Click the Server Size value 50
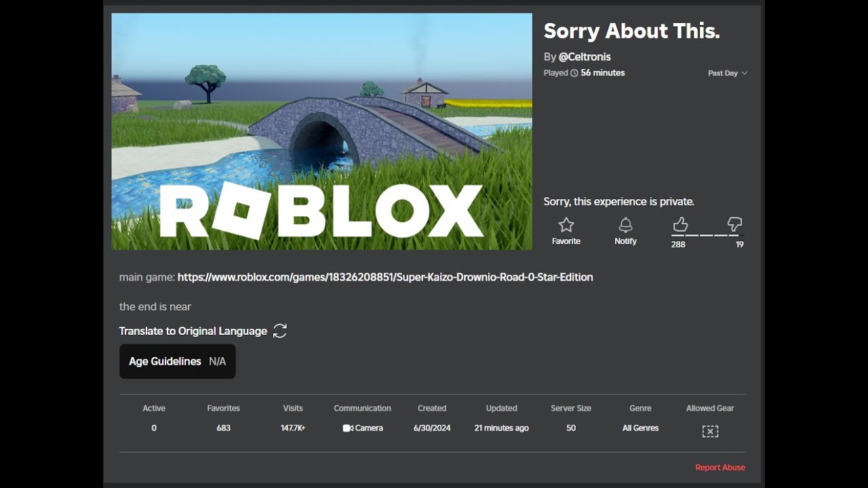The width and height of the screenshot is (868, 488). (x=571, y=428)
